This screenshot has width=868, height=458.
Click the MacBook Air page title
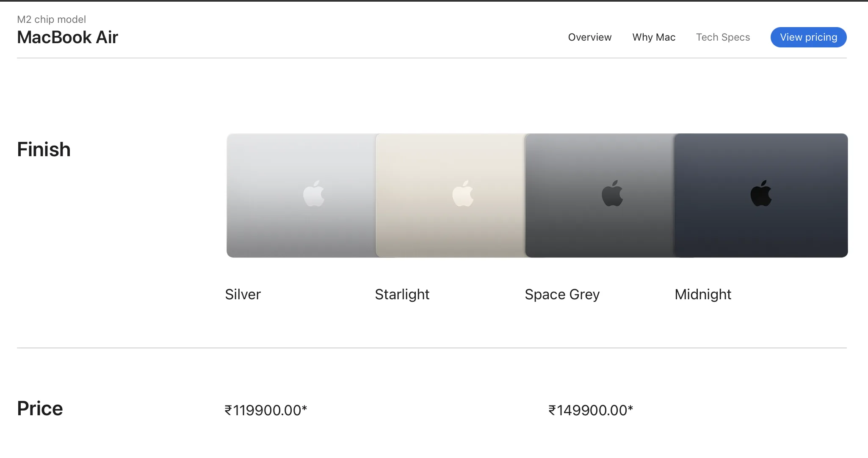pyautogui.click(x=67, y=37)
